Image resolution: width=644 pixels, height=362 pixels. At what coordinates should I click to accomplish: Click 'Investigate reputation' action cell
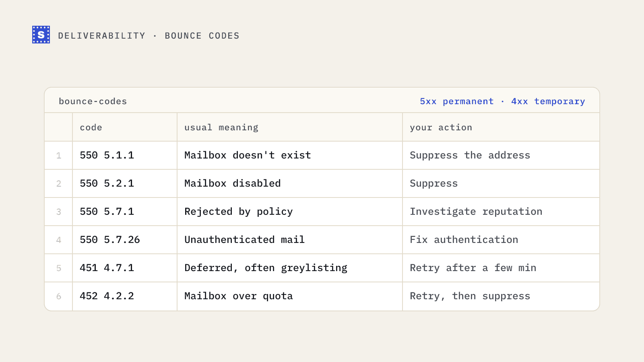pyautogui.click(x=501, y=212)
